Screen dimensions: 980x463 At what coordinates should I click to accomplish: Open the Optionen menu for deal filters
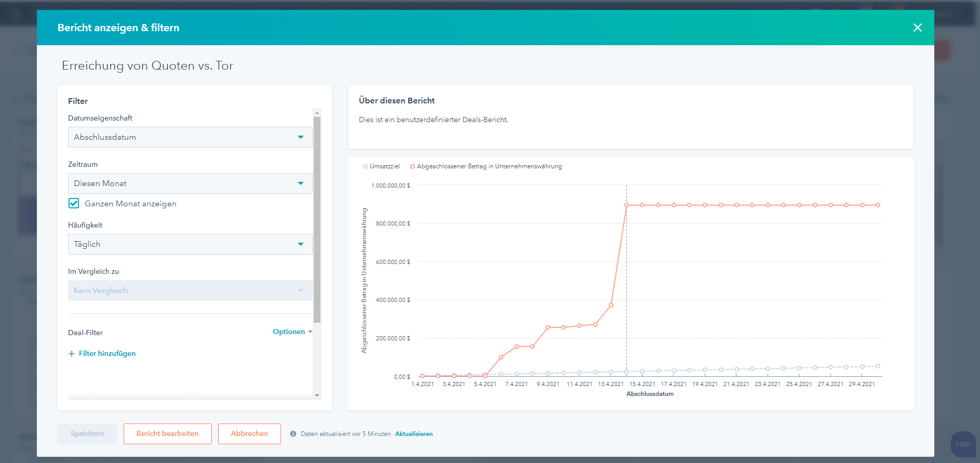292,332
